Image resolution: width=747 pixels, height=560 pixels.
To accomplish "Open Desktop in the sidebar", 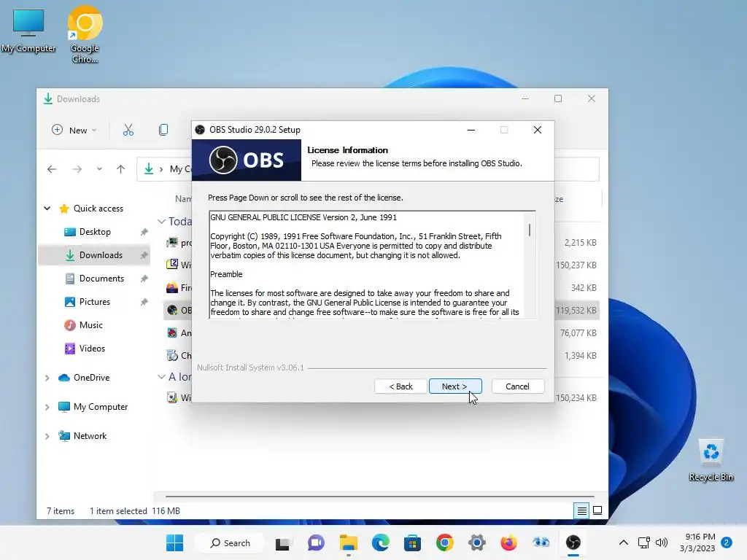I will click(95, 232).
